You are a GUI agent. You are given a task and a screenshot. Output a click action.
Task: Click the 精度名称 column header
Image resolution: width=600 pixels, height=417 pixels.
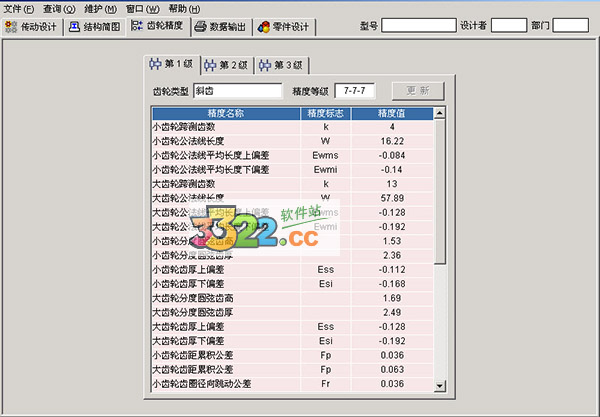[226, 114]
